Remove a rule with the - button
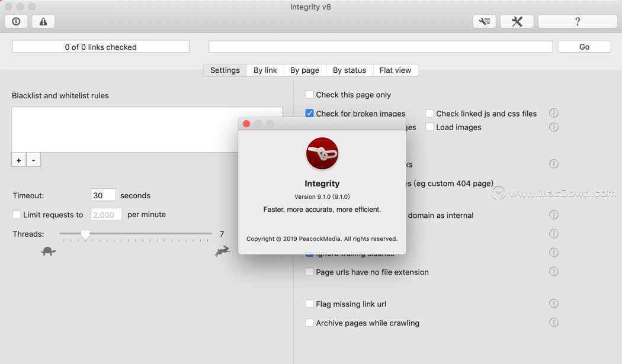The image size is (622, 364). (33, 160)
